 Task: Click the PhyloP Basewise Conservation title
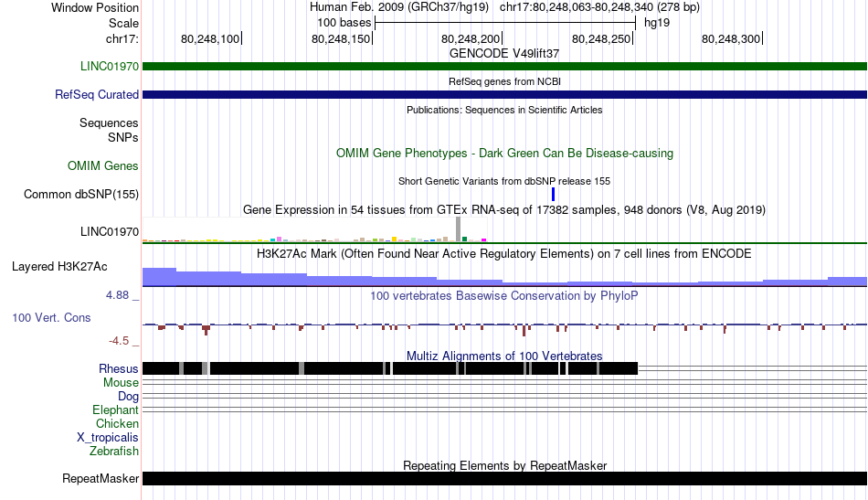[504, 295]
